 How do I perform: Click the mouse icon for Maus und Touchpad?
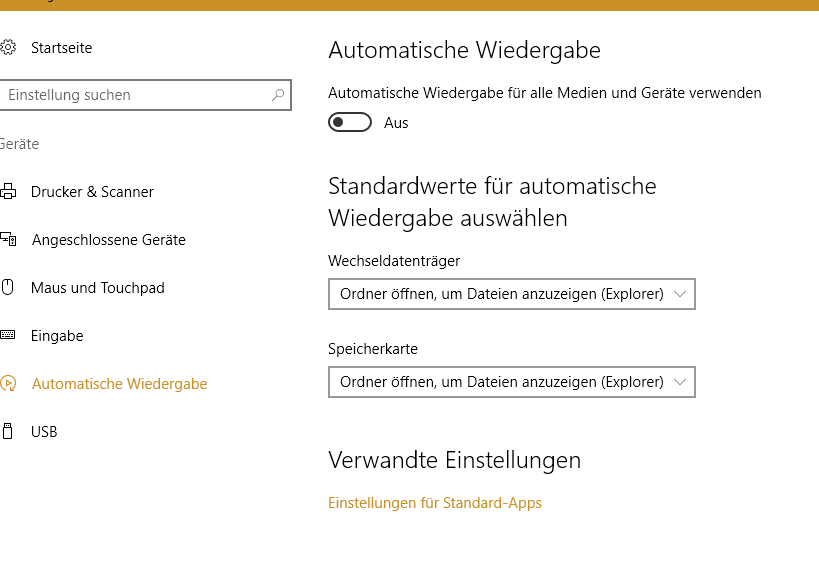(x=7, y=287)
